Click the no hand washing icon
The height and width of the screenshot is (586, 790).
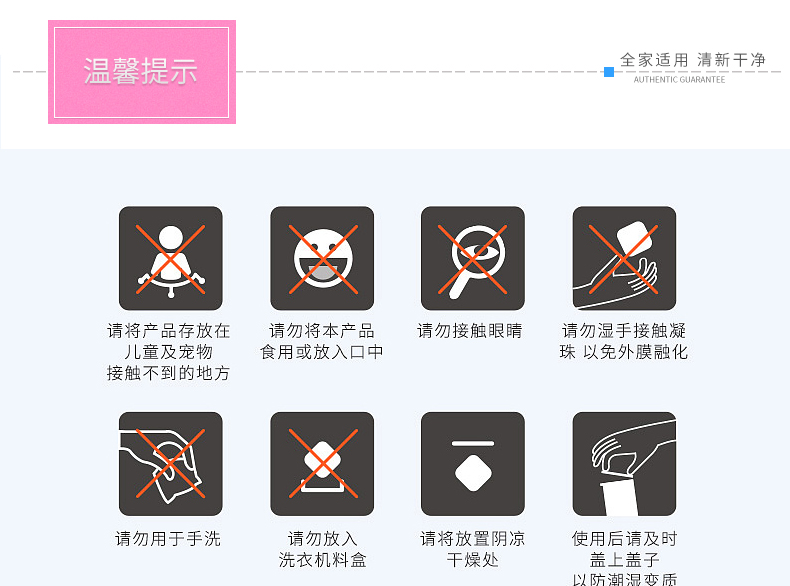click(x=170, y=464)
